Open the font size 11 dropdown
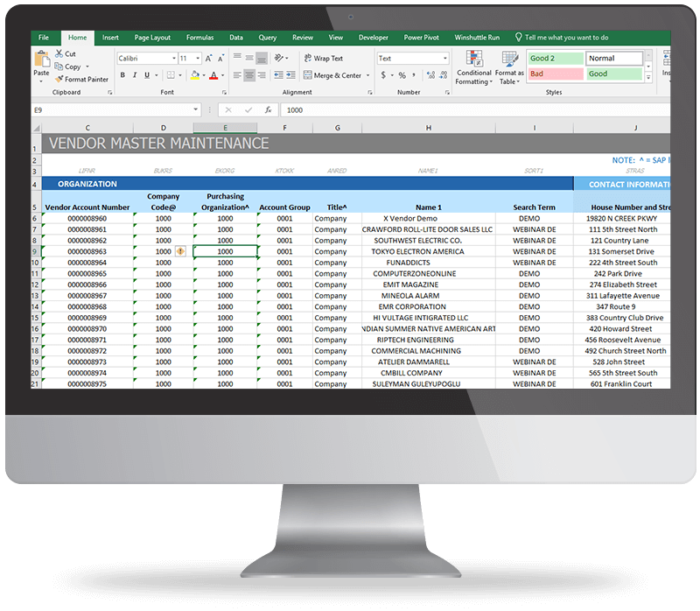The height and width of the screenshot is (611, 700). (198, 59)
